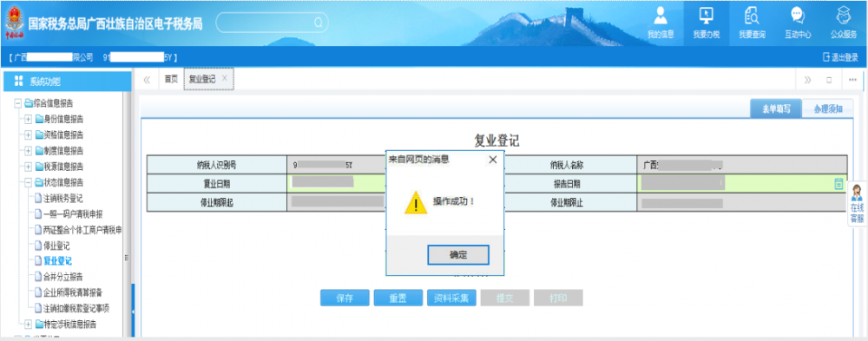Screen dimensions: 868x341
Task: Click the greyed 打印 button
Action: point(558,298)
